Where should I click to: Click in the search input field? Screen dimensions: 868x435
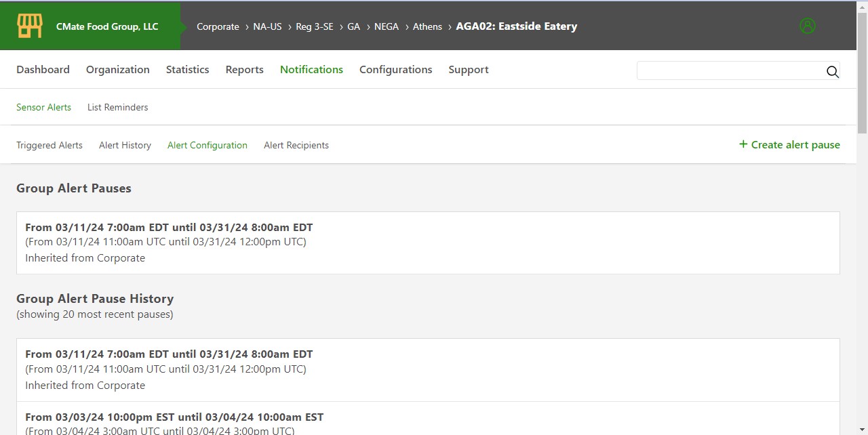tap(729, 71)
